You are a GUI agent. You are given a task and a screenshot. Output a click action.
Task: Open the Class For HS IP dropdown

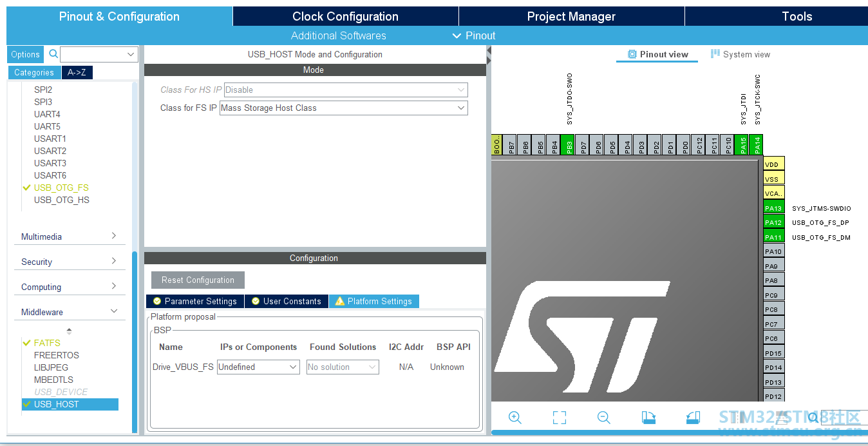coord(346,90)
